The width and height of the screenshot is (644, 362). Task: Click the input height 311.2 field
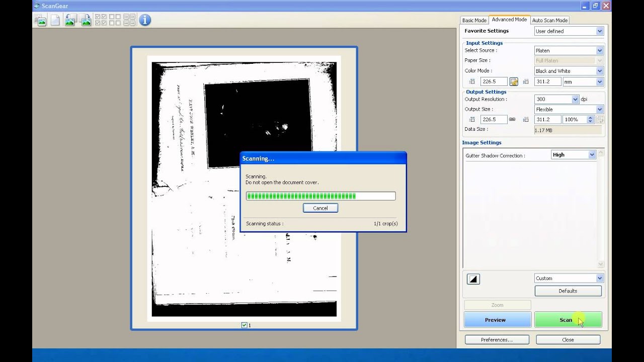(548, 81)
